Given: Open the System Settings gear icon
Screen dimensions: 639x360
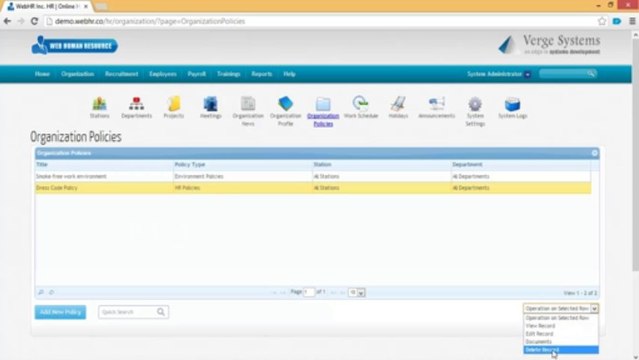Looking at the screenshot, I should pos(475,104).
